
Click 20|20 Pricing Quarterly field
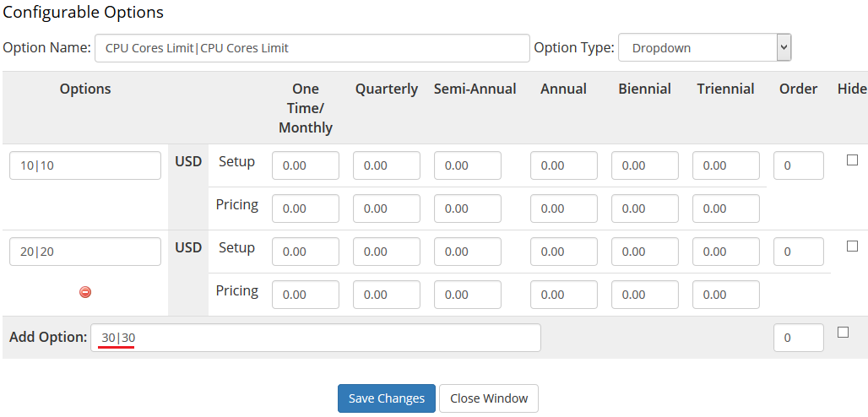tap(387, 295)
